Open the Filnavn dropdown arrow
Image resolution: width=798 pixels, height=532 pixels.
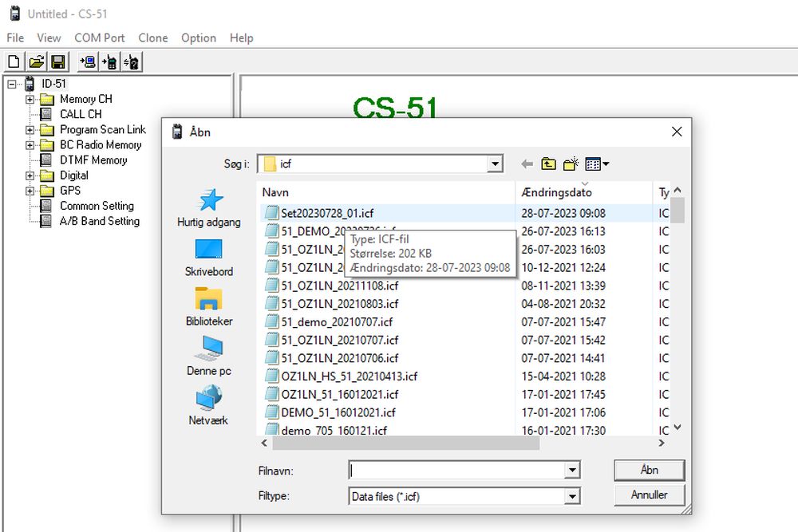(x=572, y=470)
